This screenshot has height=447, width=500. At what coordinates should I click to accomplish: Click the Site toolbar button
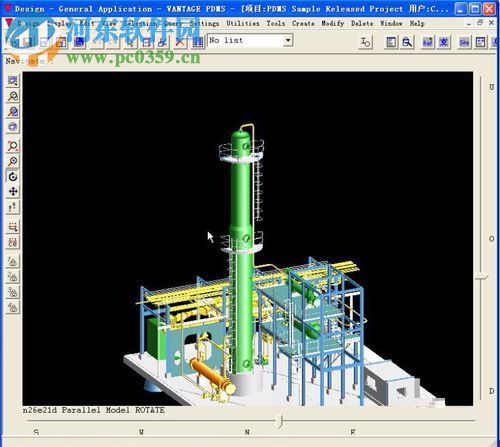(464, 42)
